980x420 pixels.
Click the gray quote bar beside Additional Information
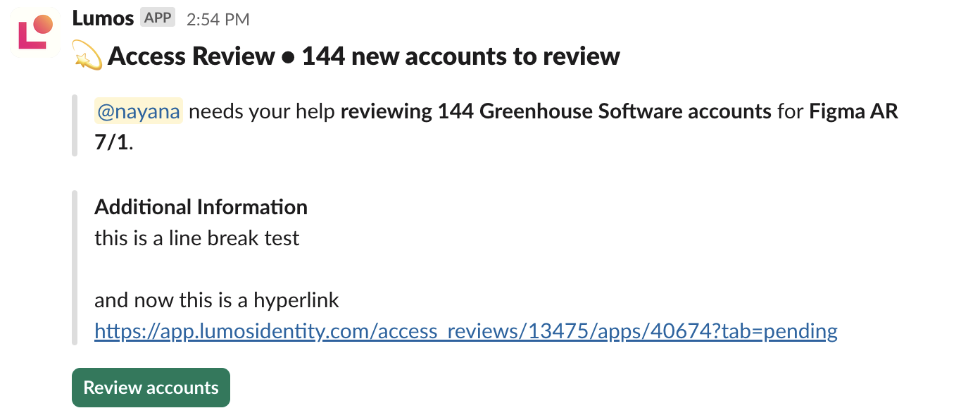[75, 268]
